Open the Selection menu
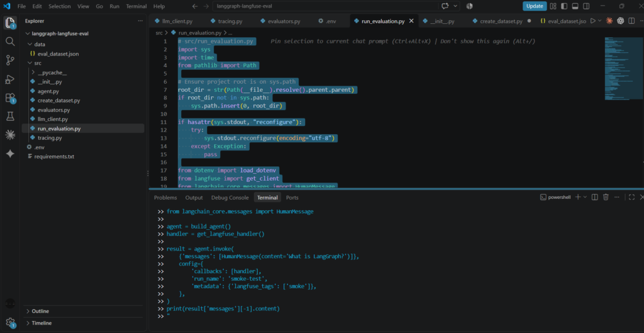Screen dimensions: 644x333 coord(60,6)
